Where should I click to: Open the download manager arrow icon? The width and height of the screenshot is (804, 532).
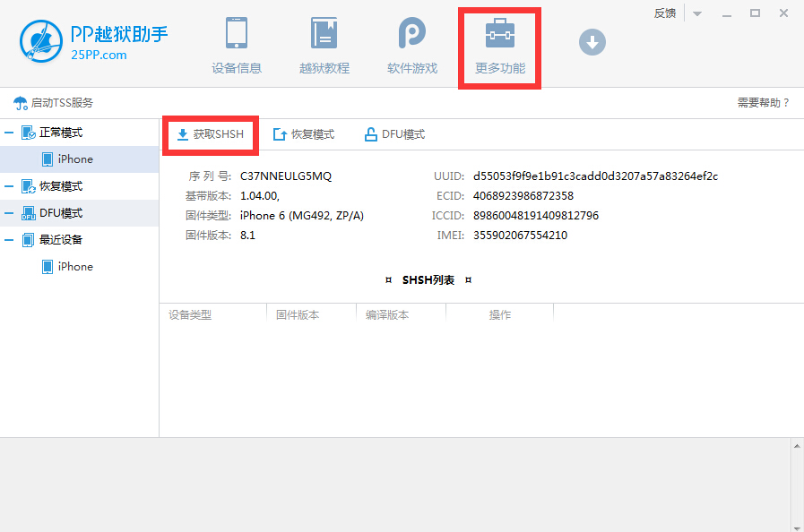pos(592,42)
